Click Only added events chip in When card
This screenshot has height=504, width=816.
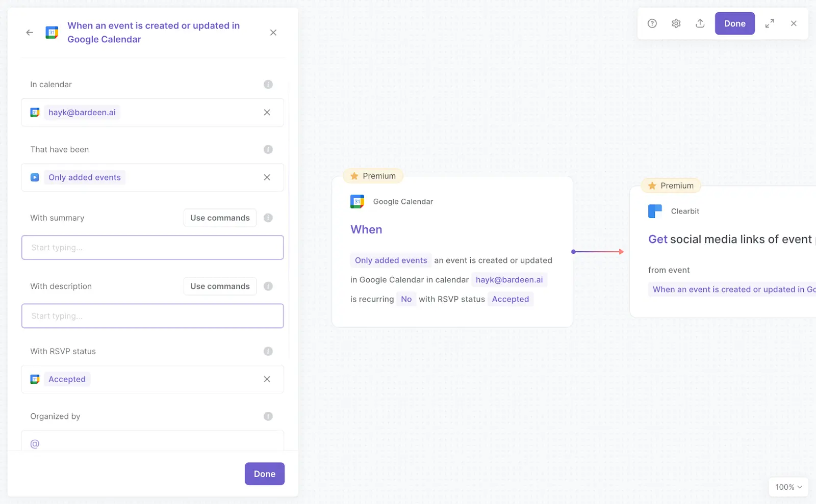pos(391,260)
